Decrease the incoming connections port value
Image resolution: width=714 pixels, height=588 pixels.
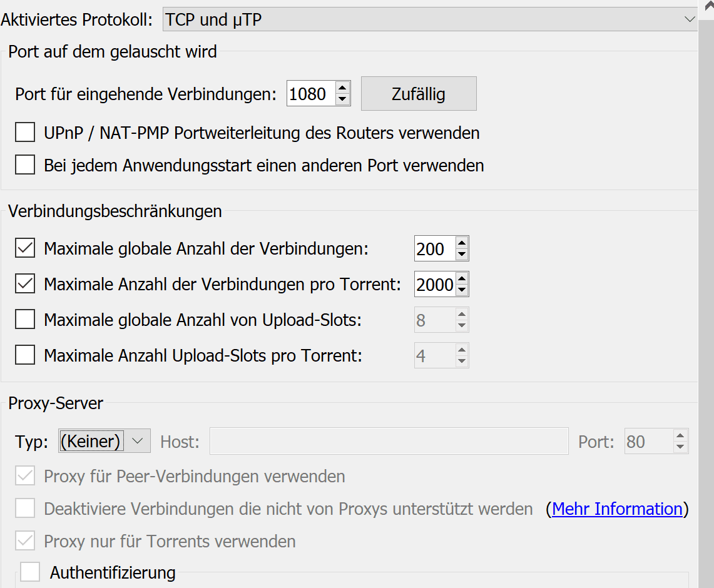click(x=342, y=99)
